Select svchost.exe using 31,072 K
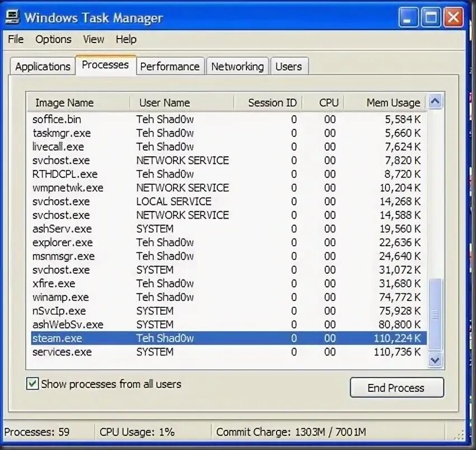 coord(229,269)
